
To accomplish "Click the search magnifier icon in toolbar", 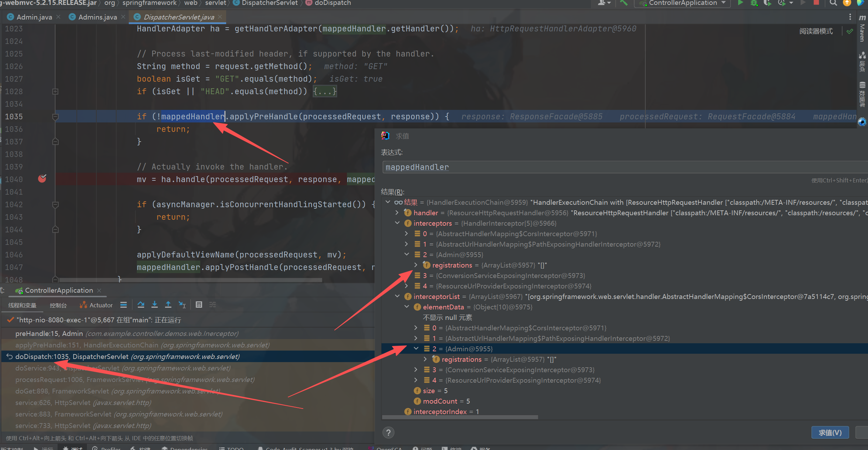I will point(833,3).
